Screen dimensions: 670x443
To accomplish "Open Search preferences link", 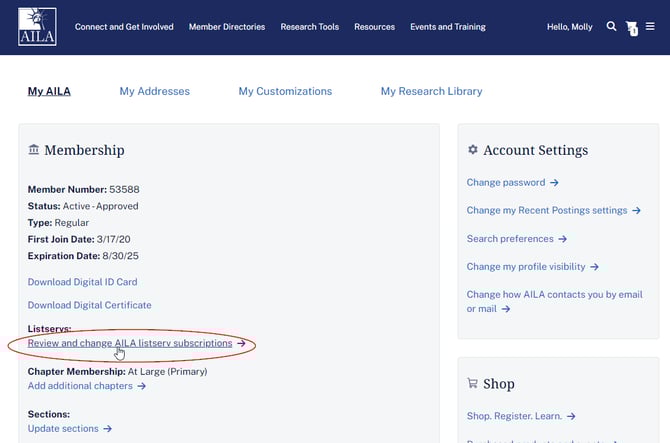I will tap(510, 239).
